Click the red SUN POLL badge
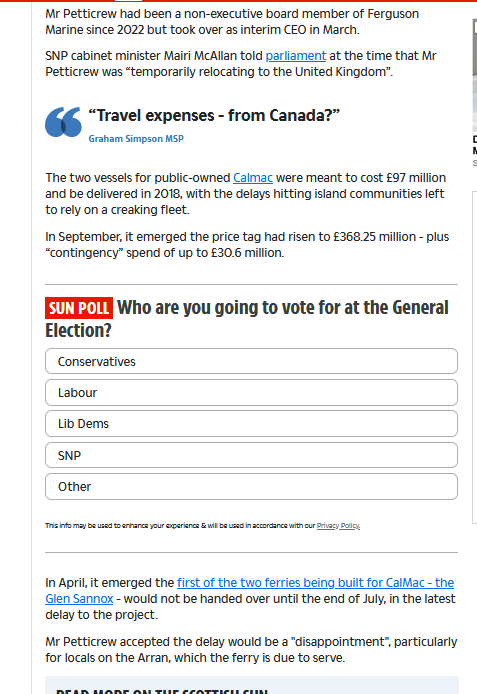This screenshot has height=694, width=477. pyautogui.click(x=79, y=308)
